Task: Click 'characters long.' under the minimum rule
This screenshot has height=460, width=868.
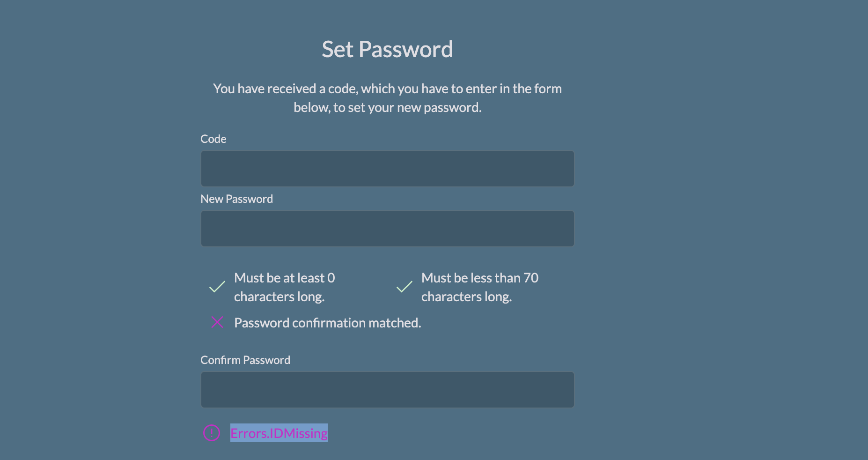Action: click(279, 297)
